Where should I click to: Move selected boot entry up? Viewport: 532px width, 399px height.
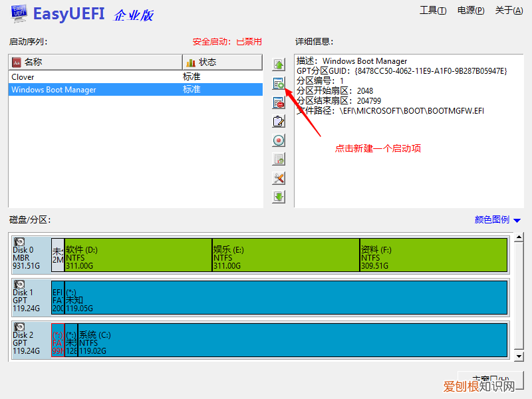pos(279,65)
